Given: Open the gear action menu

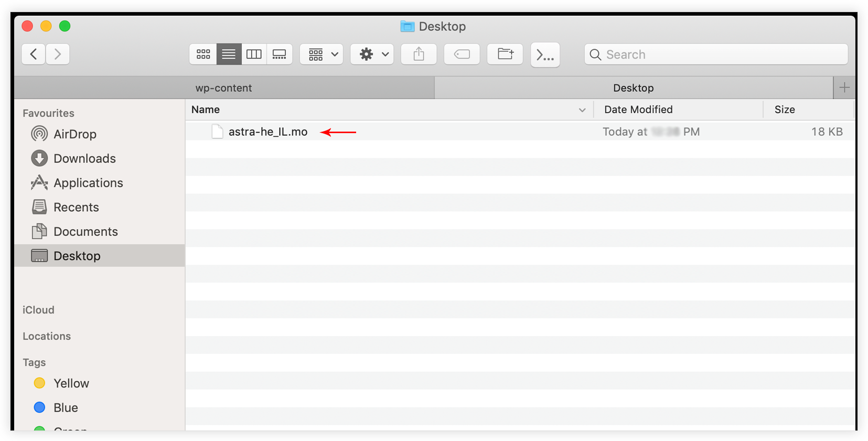Looking at the screenshot, I should point(372,54).
